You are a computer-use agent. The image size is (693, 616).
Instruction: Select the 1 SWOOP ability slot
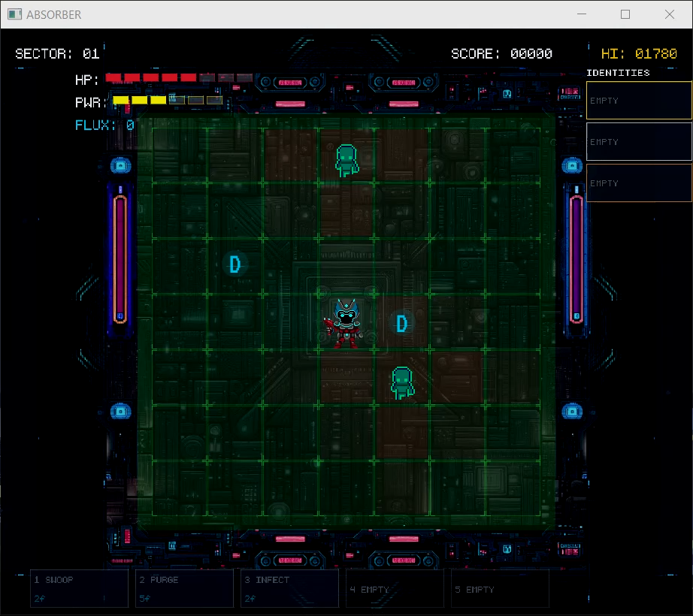click(x=79, y=589)
